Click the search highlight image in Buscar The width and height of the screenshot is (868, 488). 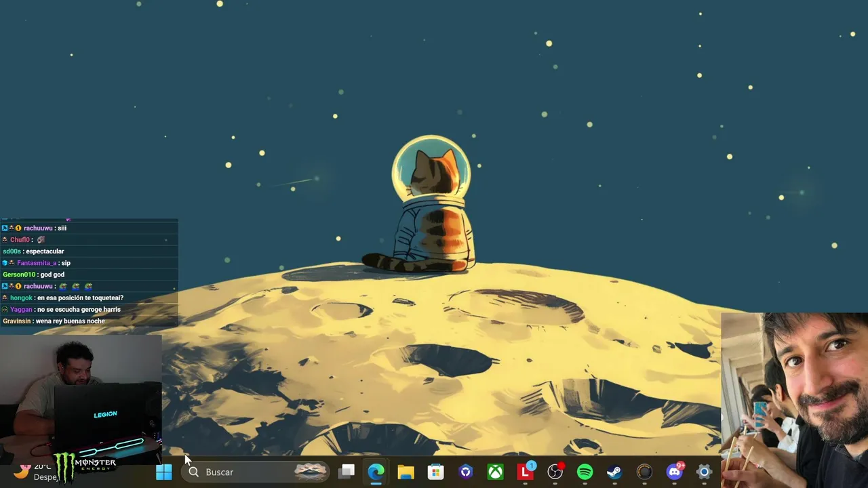click(x=311, y=472)
